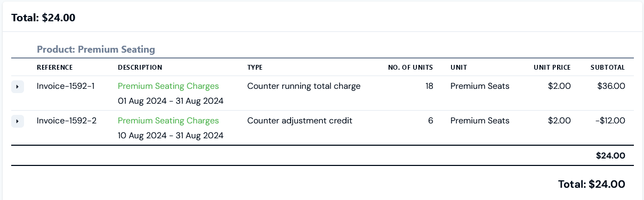Select the Invoice-1592-2 reference text

click(x=67, y=121)
